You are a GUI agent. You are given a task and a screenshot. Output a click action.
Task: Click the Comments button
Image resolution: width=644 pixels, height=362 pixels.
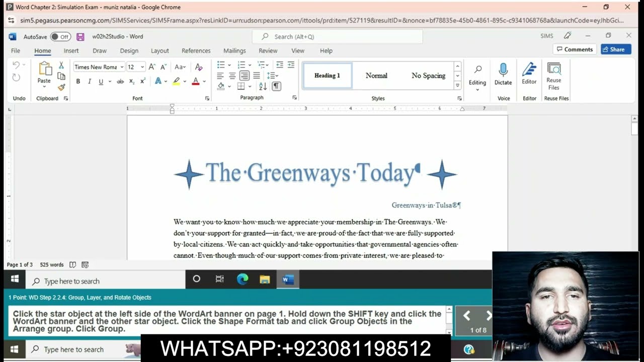(575, 49)
